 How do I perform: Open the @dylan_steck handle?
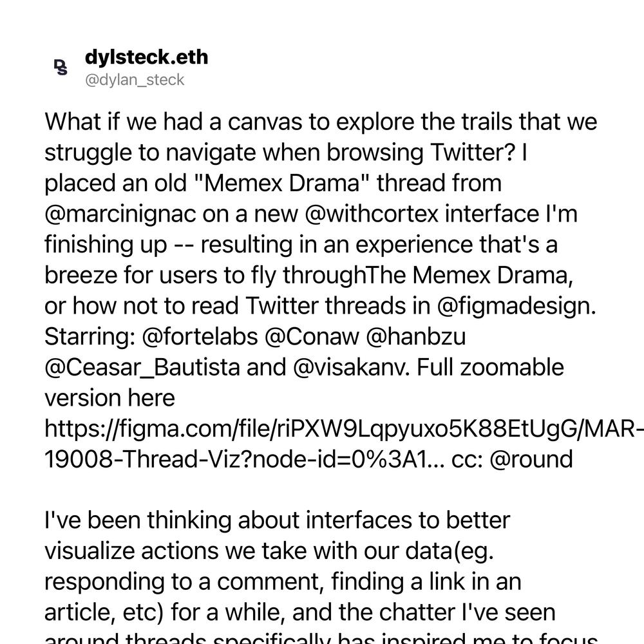[135, 80]
